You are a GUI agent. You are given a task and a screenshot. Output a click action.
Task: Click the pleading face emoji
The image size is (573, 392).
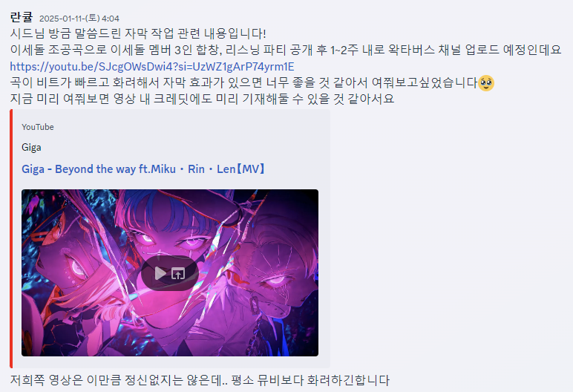486,83
